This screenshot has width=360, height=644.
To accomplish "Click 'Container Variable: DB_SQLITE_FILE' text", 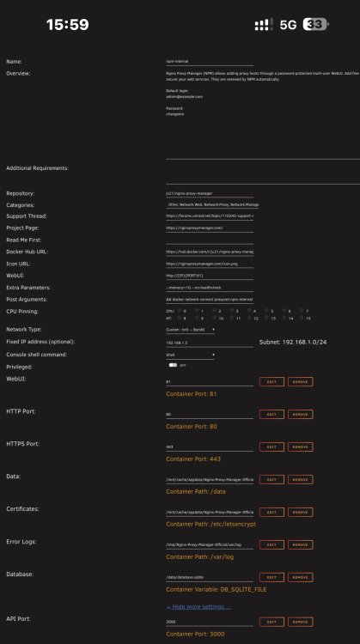I will pos(217,589).
